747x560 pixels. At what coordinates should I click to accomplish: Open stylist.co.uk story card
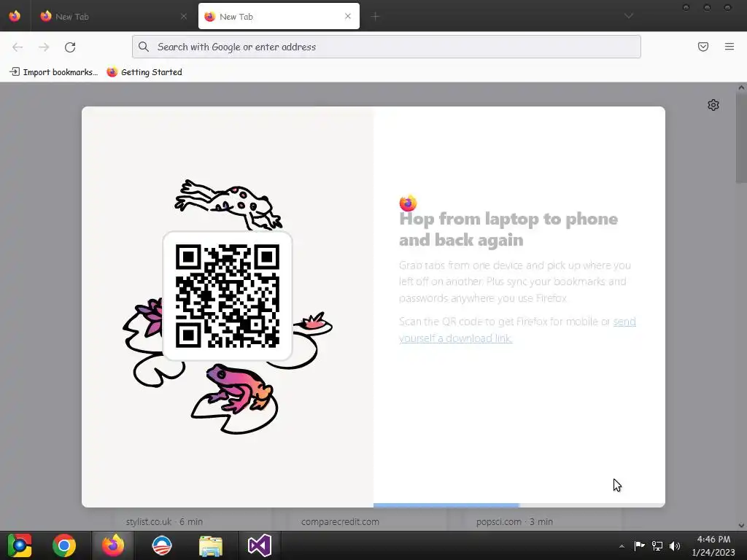[x=193, y=519]
